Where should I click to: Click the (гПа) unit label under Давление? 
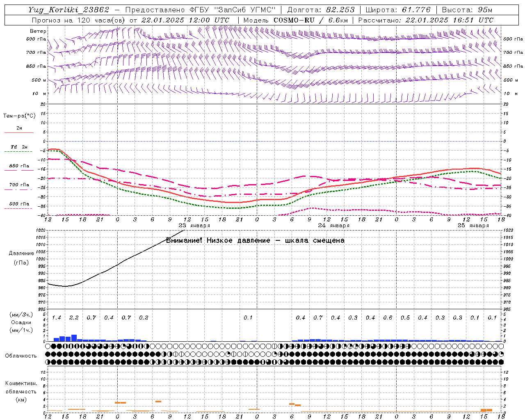(x=21, y=263)
